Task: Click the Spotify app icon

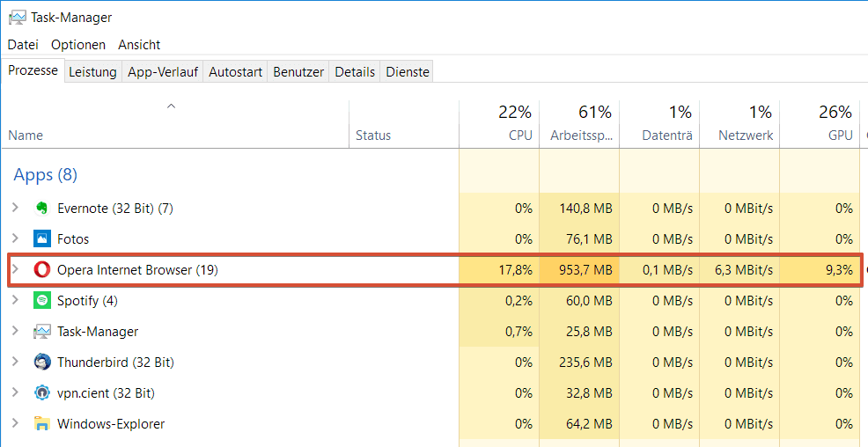Action: [41, 300]
